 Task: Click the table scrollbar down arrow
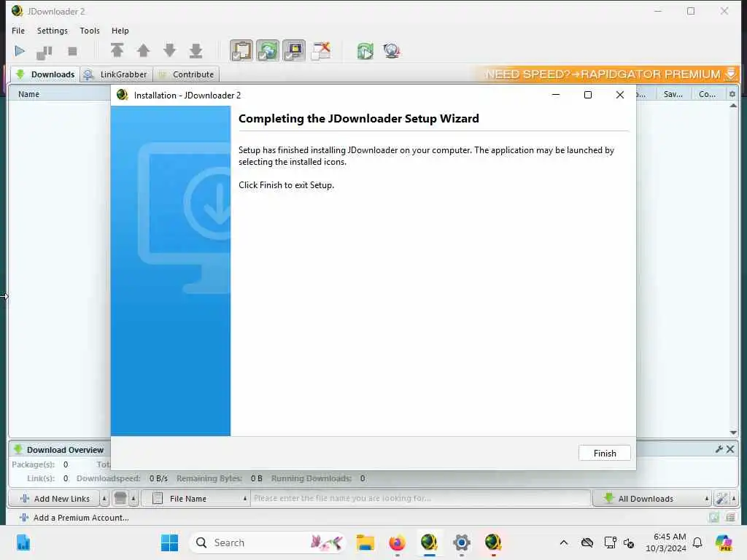point(733,432)
